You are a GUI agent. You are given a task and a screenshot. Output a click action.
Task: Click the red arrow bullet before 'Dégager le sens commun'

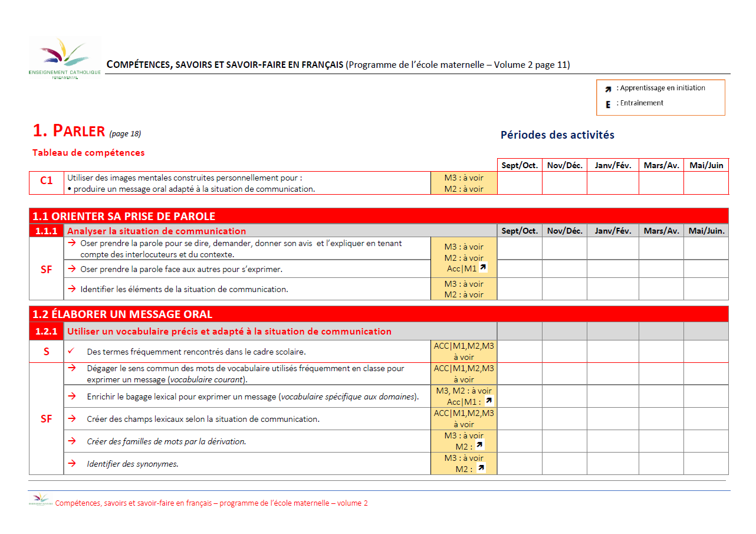72,368
